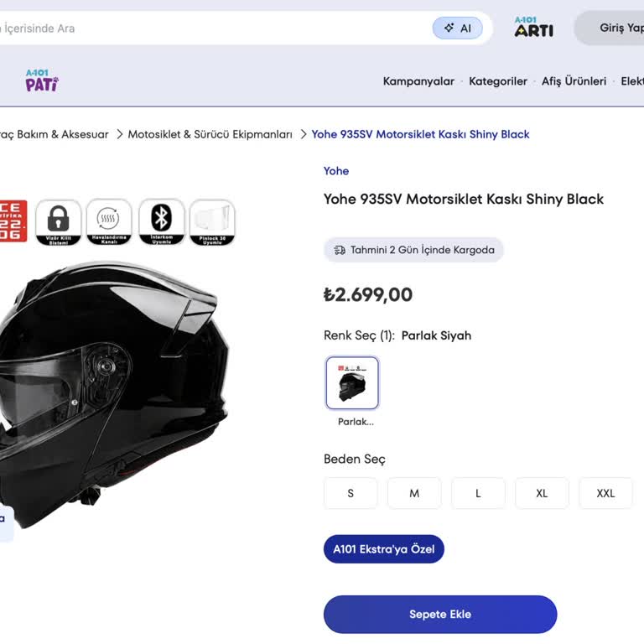Click the Sepete Ekle button
This screenshot has height=644, width=644.
coord(440,615)
